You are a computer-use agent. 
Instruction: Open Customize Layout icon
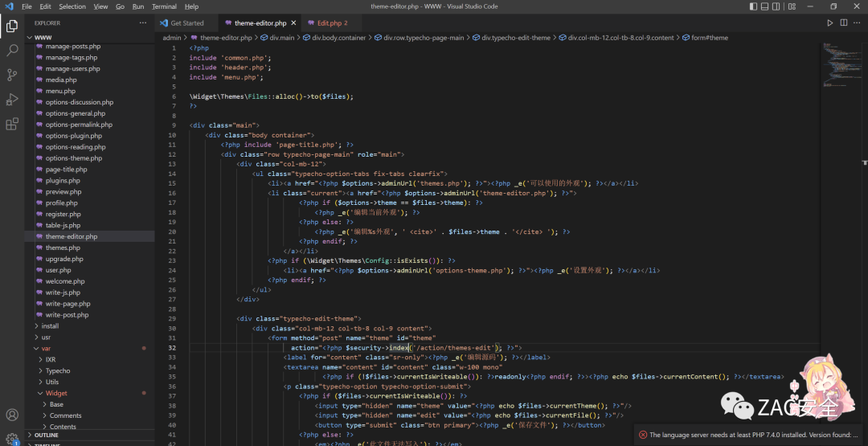(x=792, y=6)
